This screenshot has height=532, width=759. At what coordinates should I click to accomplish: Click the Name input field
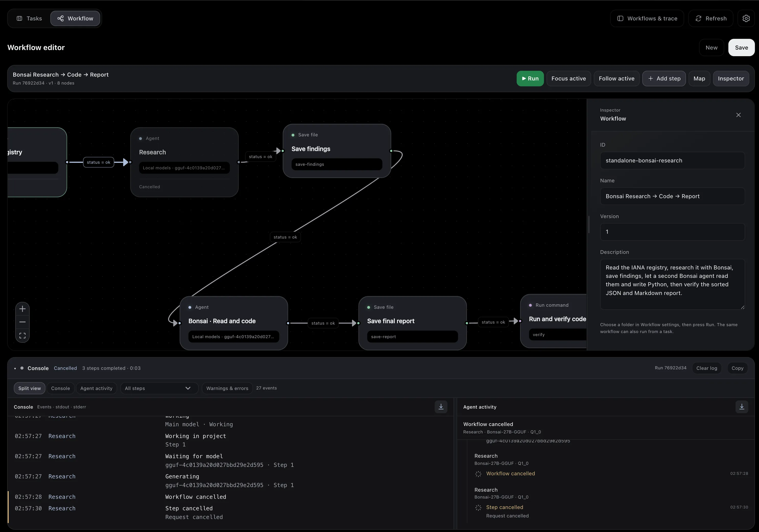[x=672, y=196]
